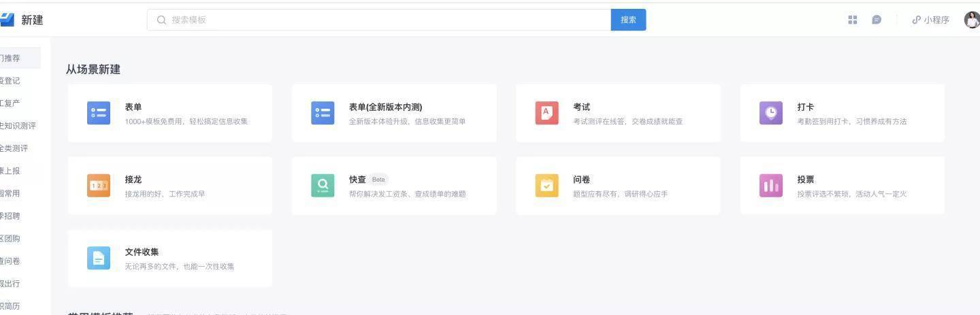Click the logo beside 新建 title
The image size is (980, 315).
point(7,20)
